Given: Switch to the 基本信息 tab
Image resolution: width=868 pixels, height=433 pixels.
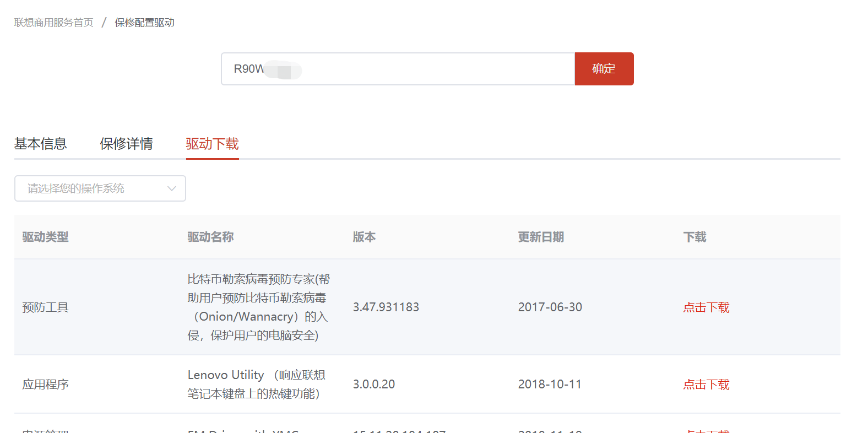Looking at the screenshot, I should click(x=40, y=144).
